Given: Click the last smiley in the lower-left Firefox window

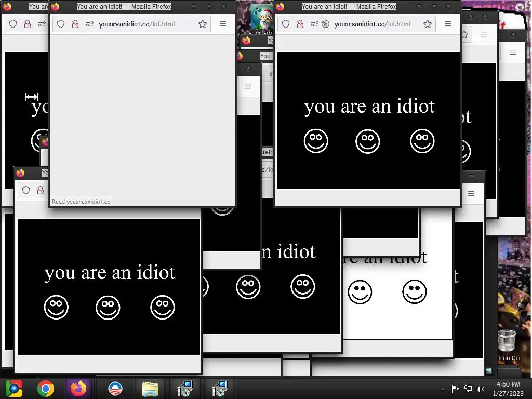Looking at the screenshot, I should tap(163, 307).
